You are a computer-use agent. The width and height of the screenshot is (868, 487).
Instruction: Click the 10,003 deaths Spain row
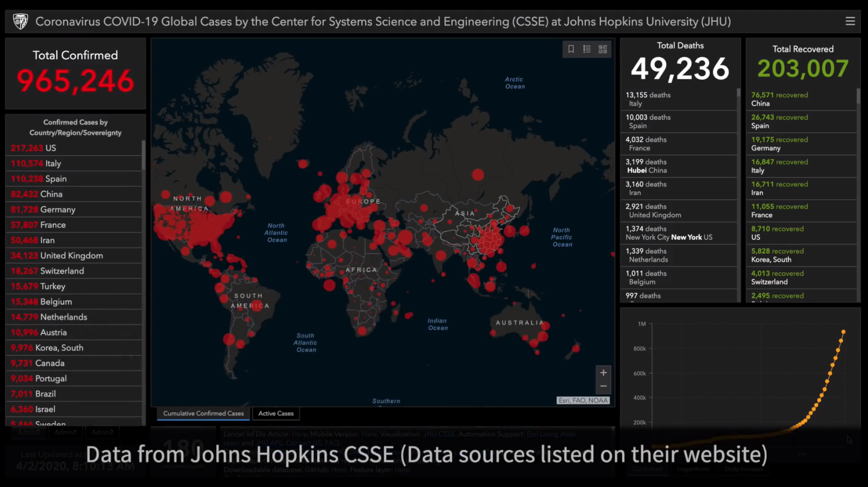coord(679,121)
